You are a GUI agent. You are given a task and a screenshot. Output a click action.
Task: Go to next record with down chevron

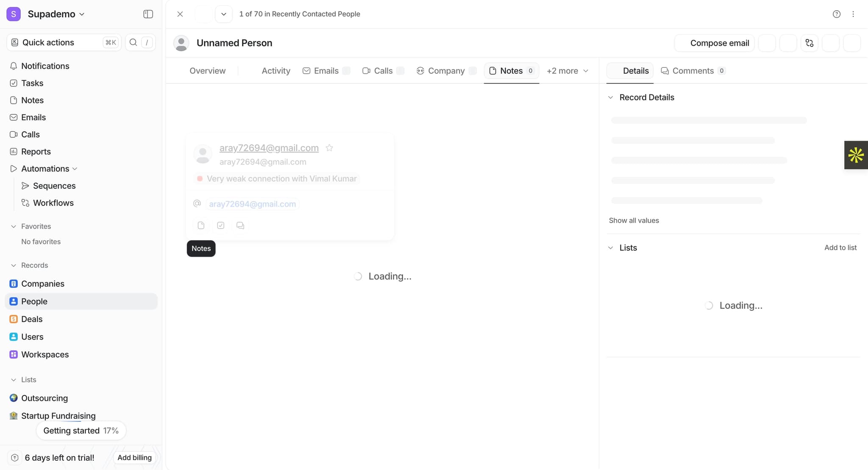(224, 14)
